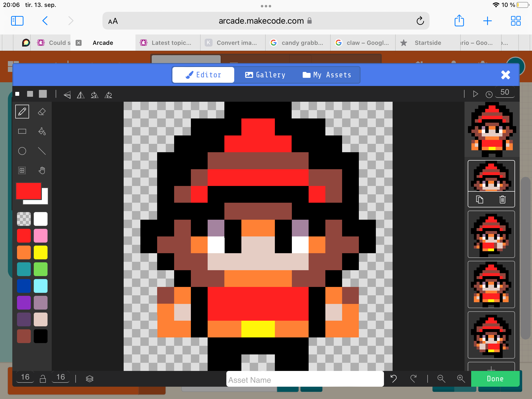Screen dimensions: 532x399
Task: Pick the circle shape tool
Action: pos(22,151)
